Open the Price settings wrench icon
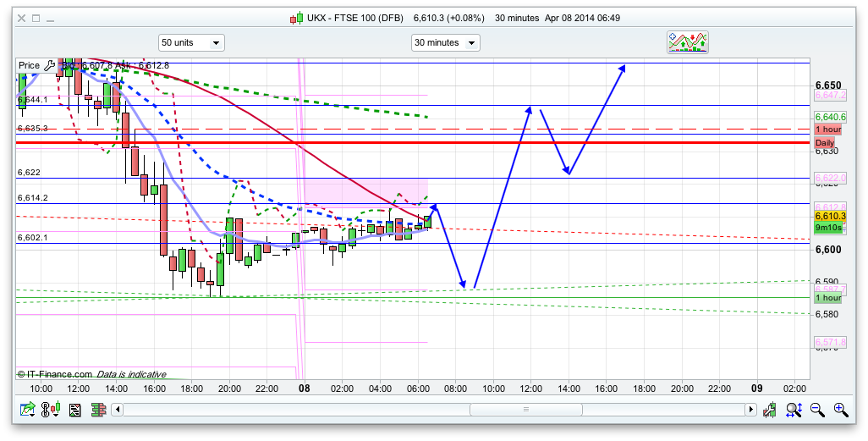The width and height of the screenshot is (868, 441). click(49, 65)
